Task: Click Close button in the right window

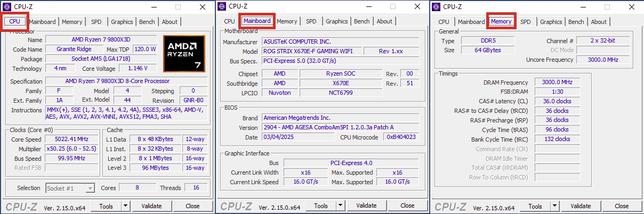Action: pyautogui.click(x=622, y=206)
